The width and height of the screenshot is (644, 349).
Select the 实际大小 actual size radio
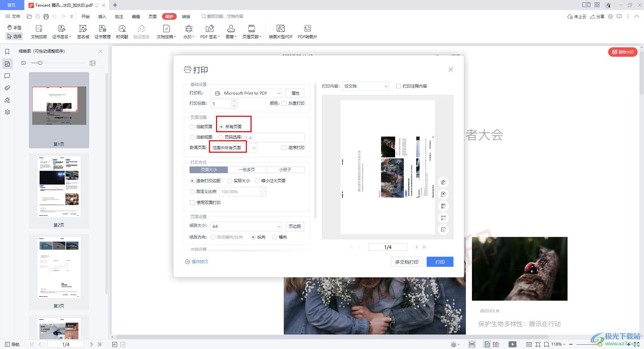(x=230, y=181)
